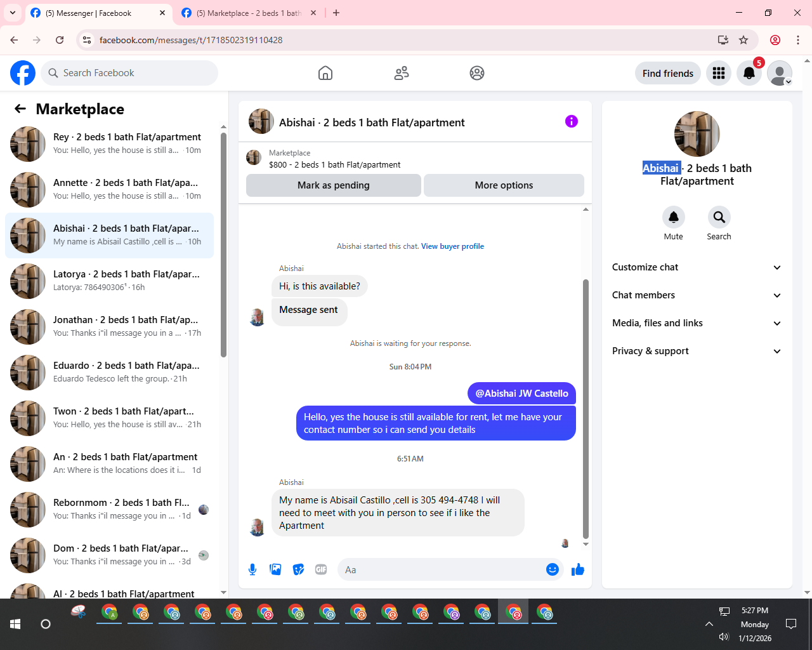Go to the Home feed icon

point(325,73)
